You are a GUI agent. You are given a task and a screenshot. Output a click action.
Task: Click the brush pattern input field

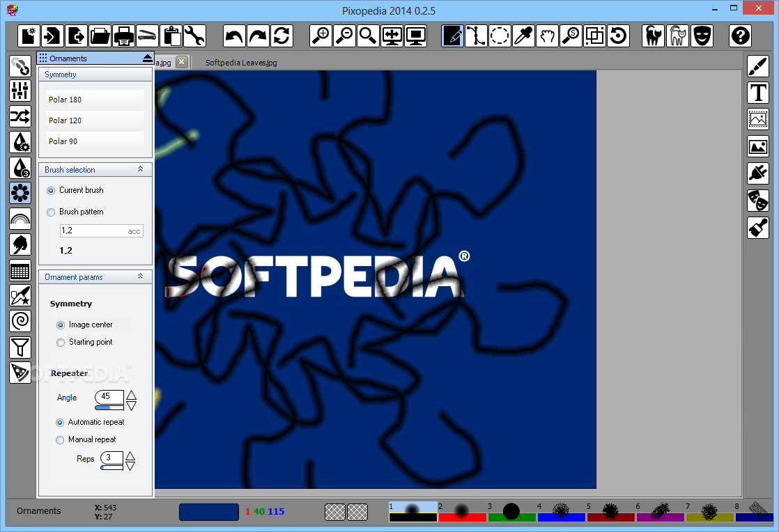click(x=101, y=230)
